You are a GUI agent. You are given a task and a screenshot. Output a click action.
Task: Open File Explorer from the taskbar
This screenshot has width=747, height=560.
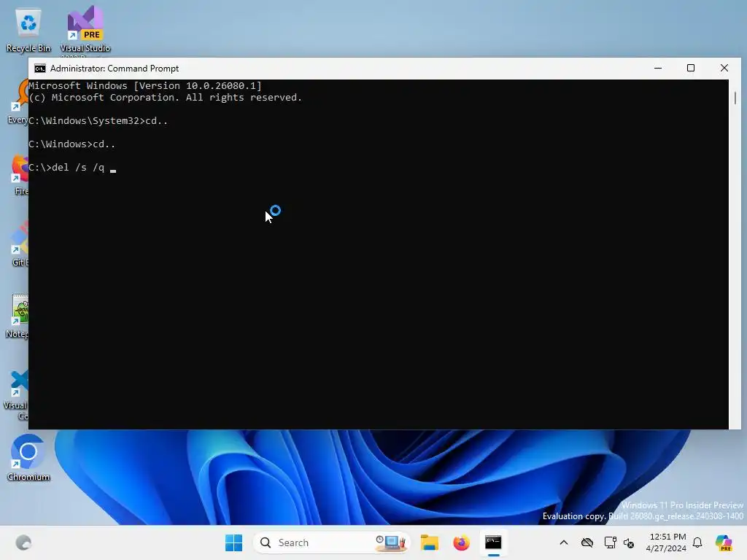coord(429,542)
